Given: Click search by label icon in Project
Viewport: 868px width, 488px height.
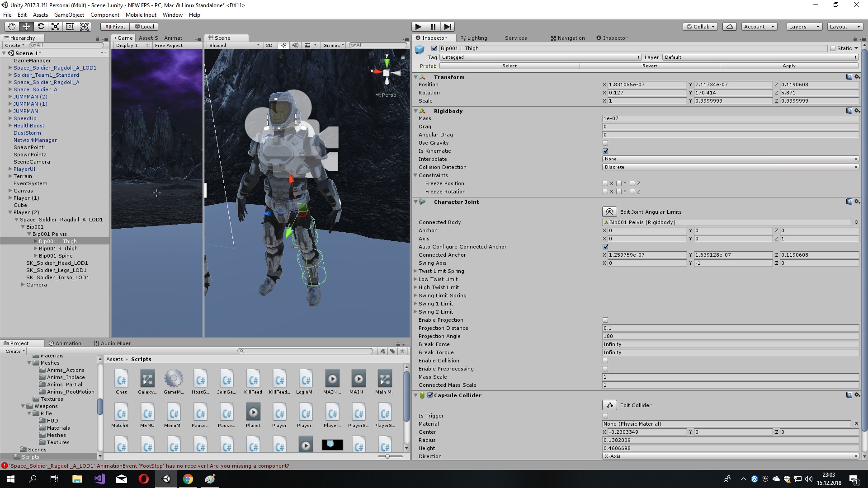Looking at the screenshot, I should (392, 351).
